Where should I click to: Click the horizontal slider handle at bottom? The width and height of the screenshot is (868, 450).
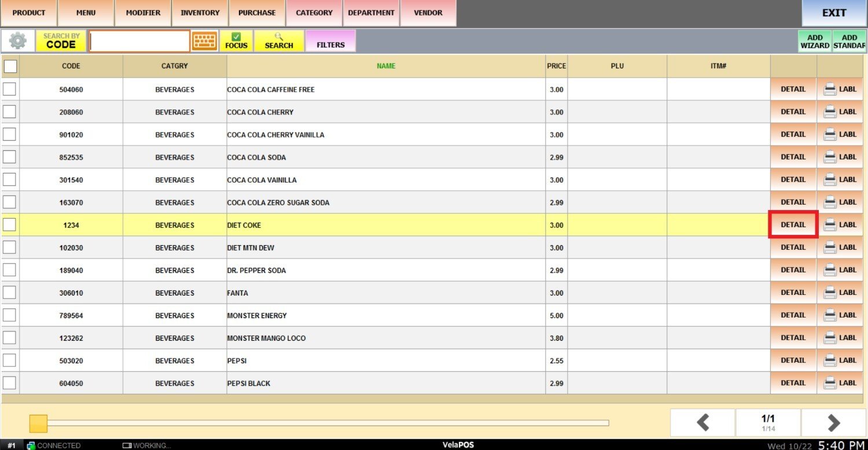pyautogui.click(x=38, y=423)
